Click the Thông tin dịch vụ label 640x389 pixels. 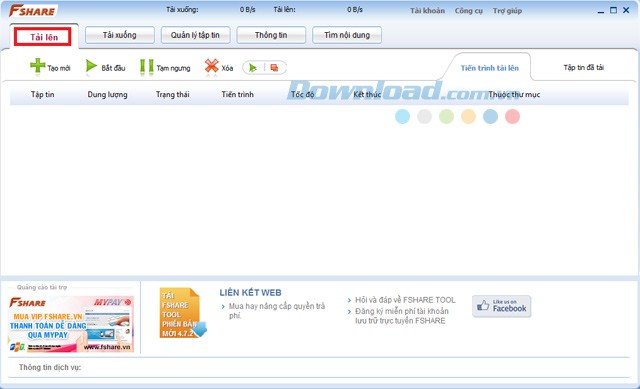pos(50,367)
